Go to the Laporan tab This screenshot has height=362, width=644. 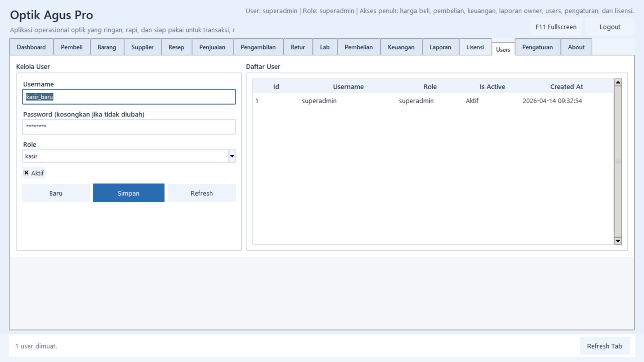(440, 47)
